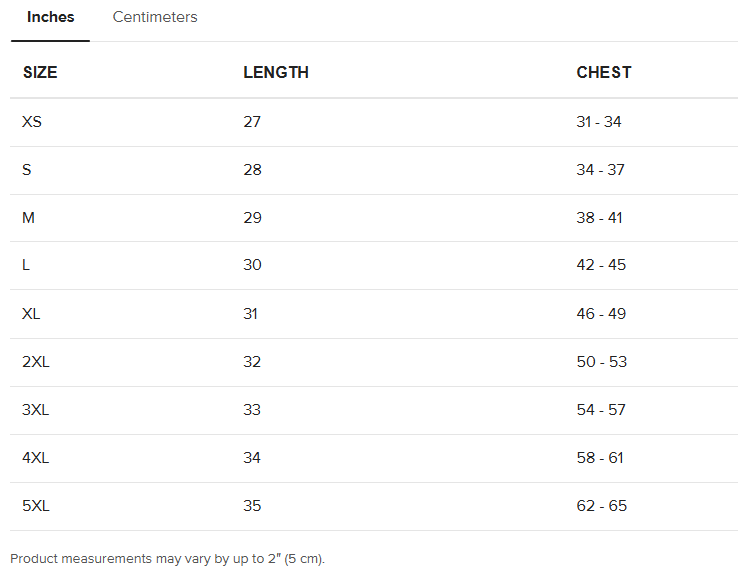Click the 2XL size row label
Viewport: 738px width, 585px height.
(36, 362)
